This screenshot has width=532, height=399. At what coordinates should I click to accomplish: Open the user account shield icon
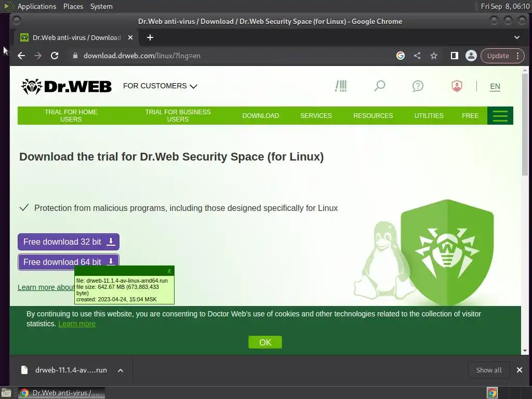pyautogui.click(x=457, y=86)
